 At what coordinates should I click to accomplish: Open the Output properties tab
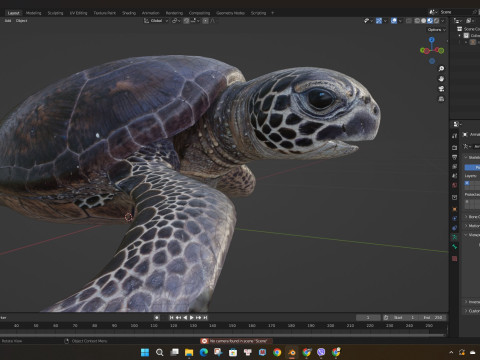coord(455,157)
